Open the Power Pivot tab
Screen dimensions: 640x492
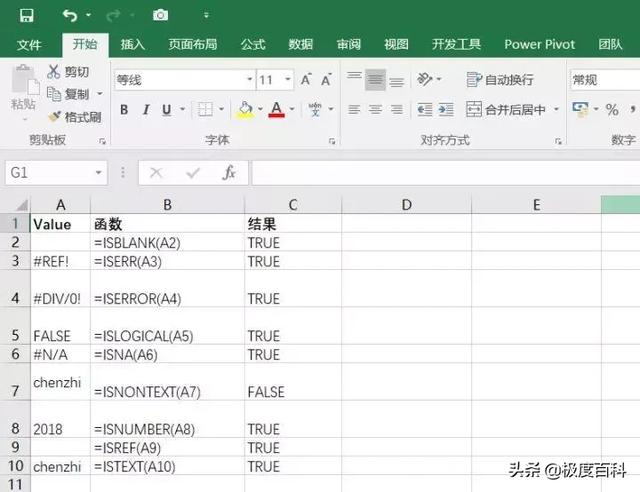[x=539, y=45]
